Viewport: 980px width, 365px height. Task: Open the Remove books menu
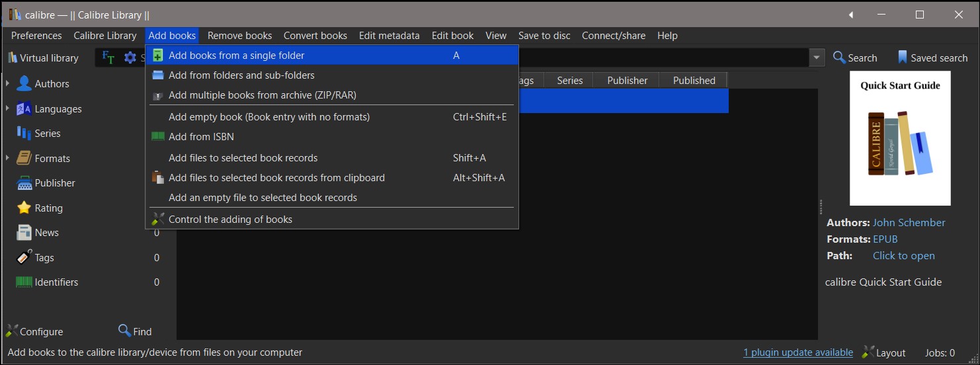[x=239, y=36]
